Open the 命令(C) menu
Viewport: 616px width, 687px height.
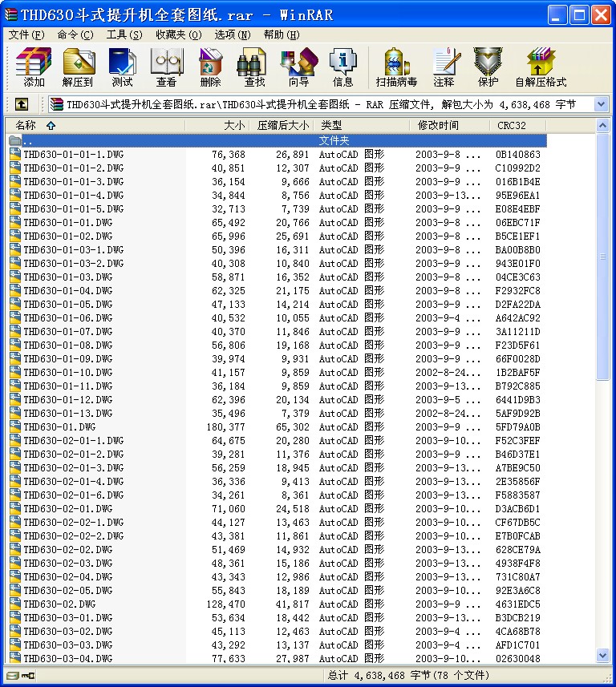pyautogui.click(x=75, y=34)
